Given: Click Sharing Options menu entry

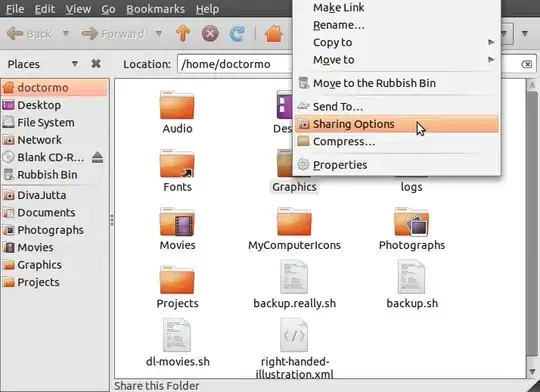Looking at the screenshot, I should (x=396, y=124).
